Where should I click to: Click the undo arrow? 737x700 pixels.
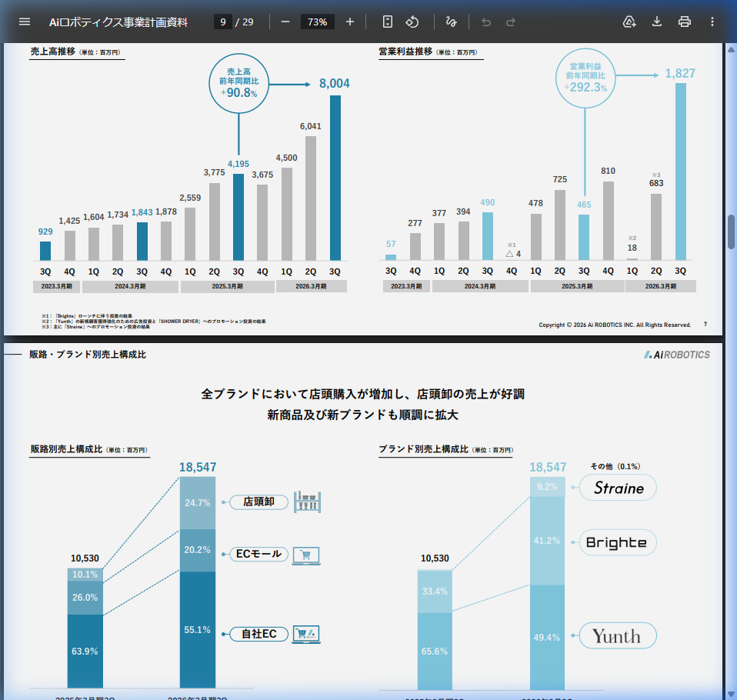486,22
